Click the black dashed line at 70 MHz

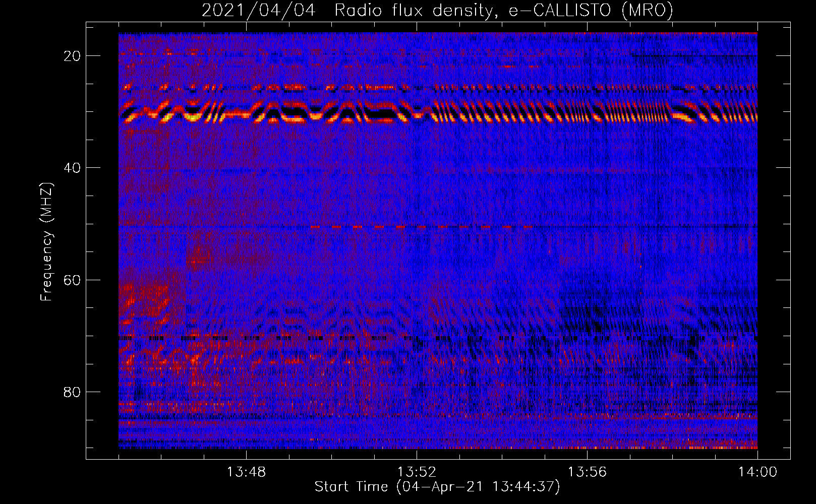pos(438,338)
